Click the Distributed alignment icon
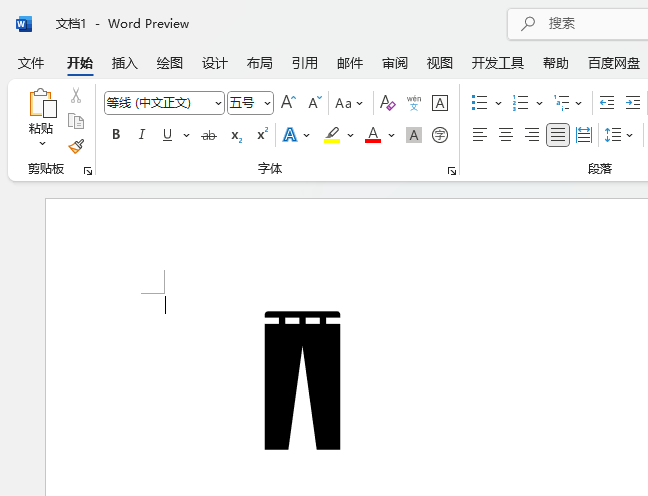This screenshot has width=648, height=496. [584, 135]
